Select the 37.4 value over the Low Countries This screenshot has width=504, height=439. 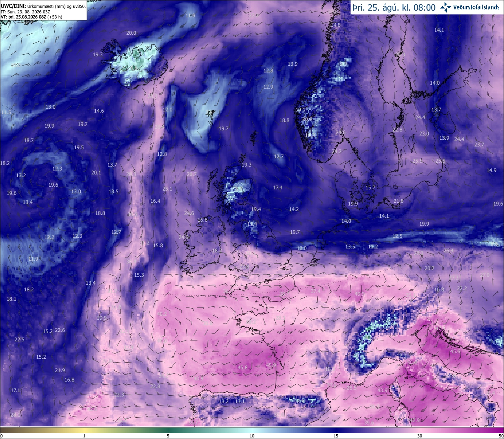coord(315,291)
